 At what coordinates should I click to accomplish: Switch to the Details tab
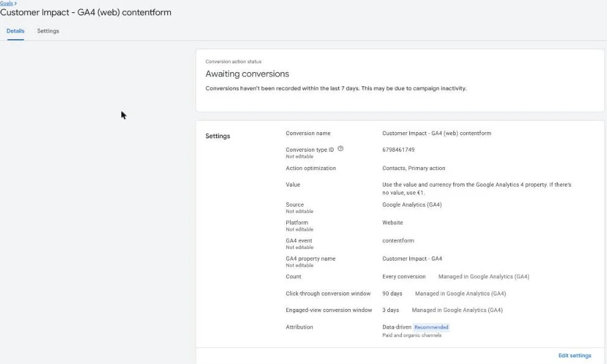click(15, 31)
